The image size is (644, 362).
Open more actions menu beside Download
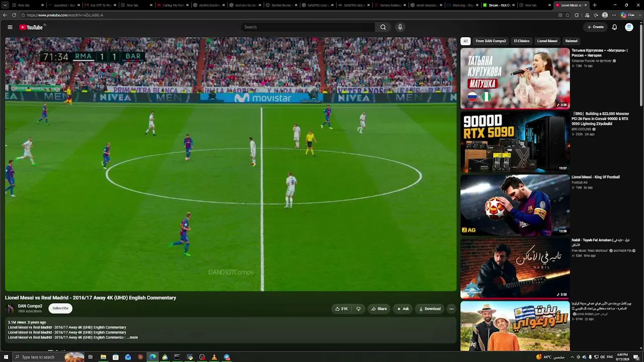tap(451, 309)
